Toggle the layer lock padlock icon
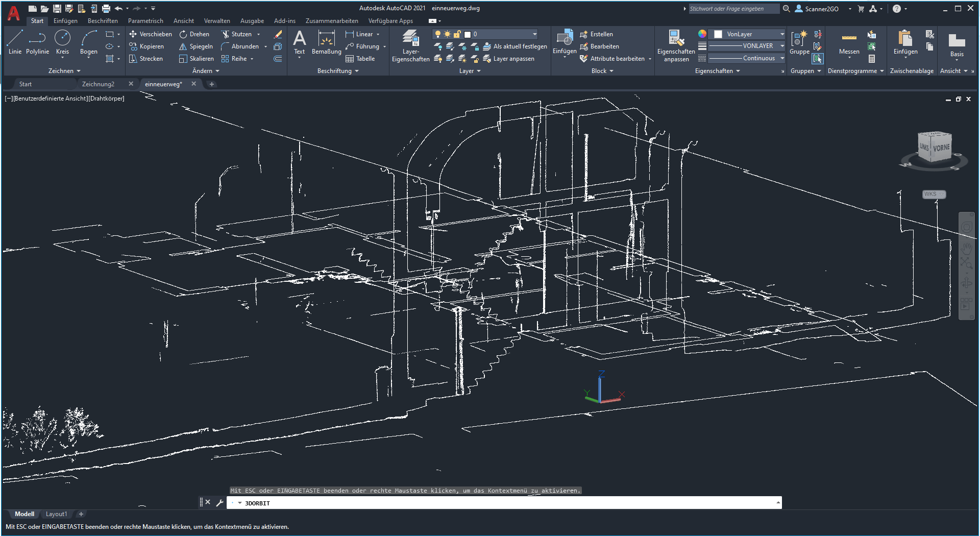The height and width of the screenshot is (536, 980). (457, 34)
